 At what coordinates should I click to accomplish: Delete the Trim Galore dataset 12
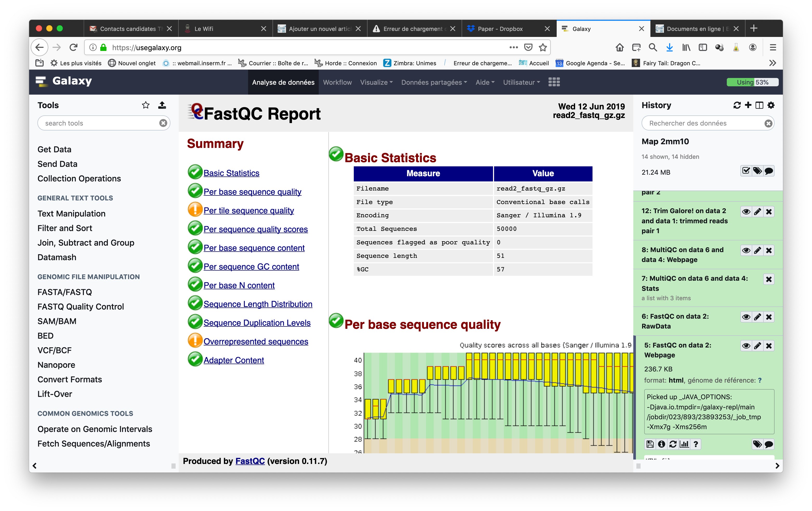[x=769, y=212]
